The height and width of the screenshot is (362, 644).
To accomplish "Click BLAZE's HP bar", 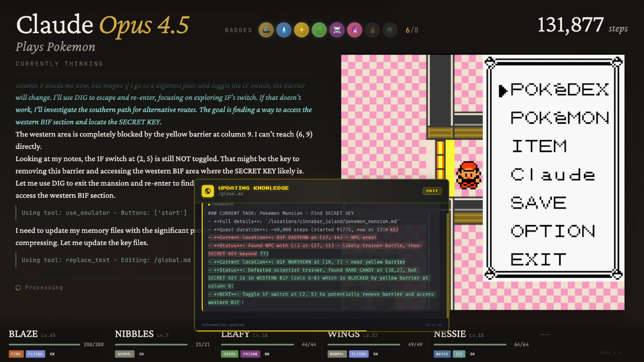I will click(x=44, y=344).
